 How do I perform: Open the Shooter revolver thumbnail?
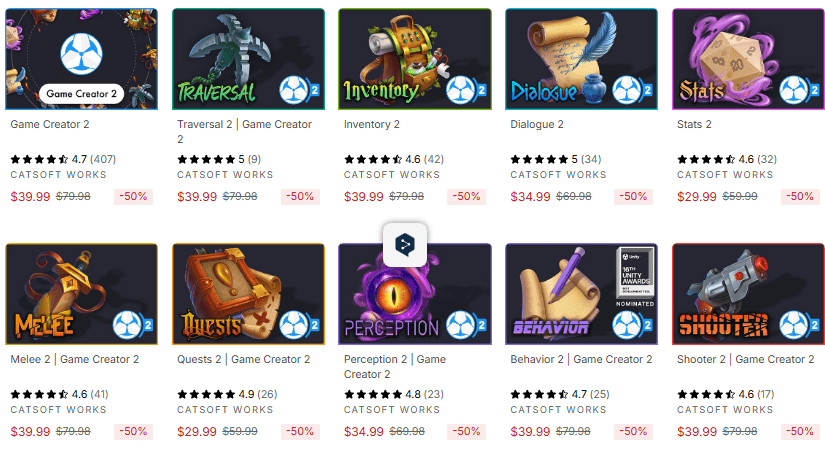pos(748,294)
